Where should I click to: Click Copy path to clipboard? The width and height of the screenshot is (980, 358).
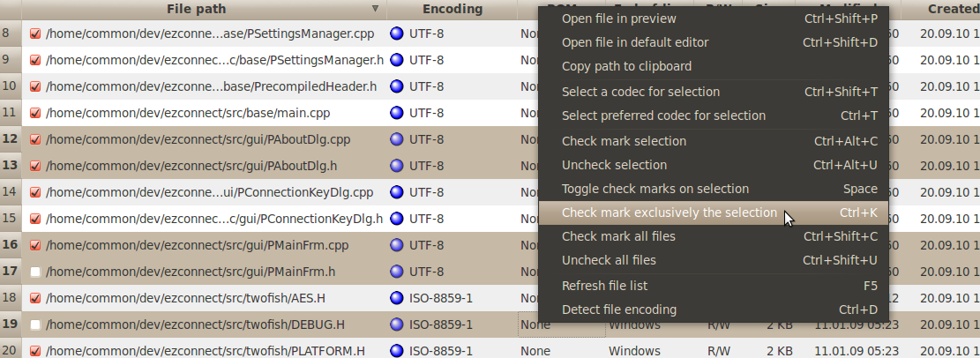[x=626, y=66]
